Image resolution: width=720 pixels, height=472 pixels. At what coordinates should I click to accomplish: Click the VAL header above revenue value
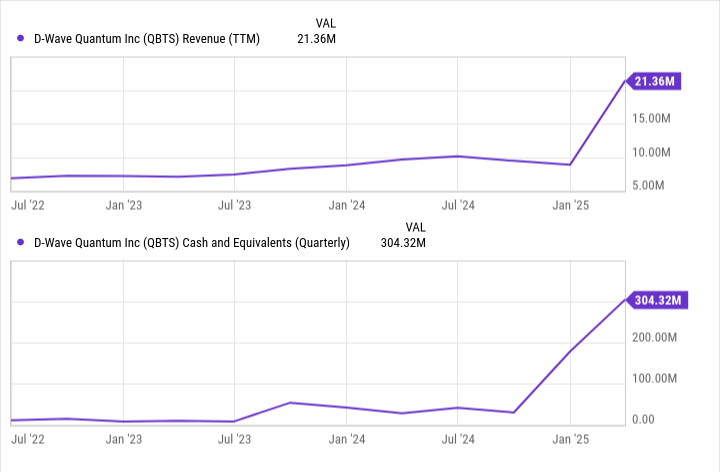(326, 23)
